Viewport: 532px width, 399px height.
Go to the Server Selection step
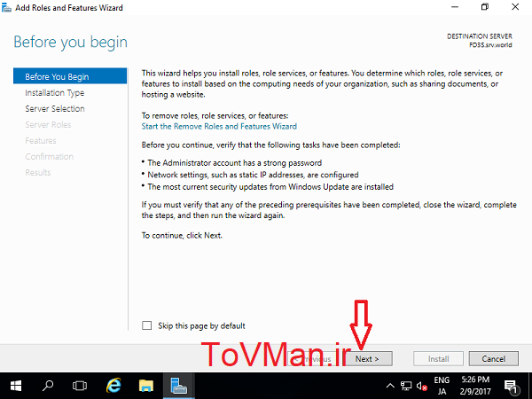tap(55, 108)
